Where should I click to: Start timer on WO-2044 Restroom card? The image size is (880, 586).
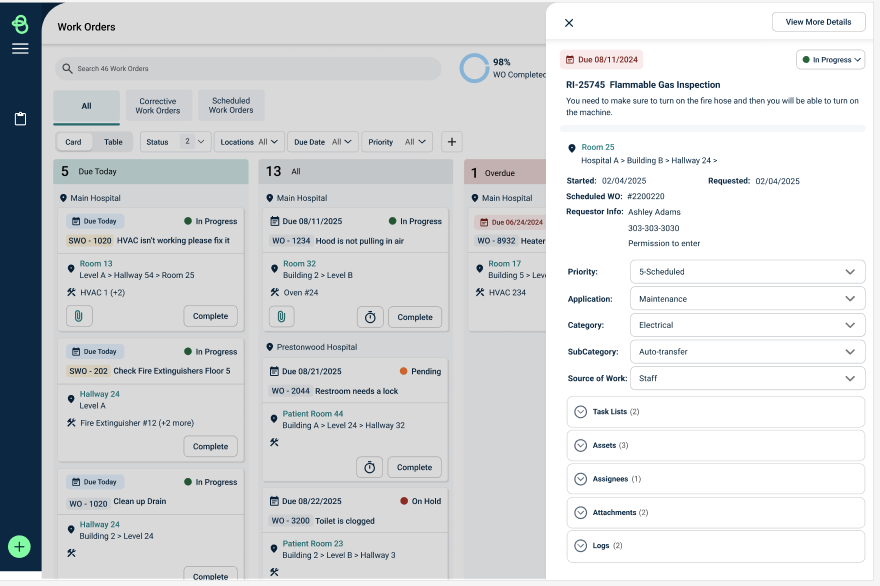pyautogui.click(x=369, y=467)
